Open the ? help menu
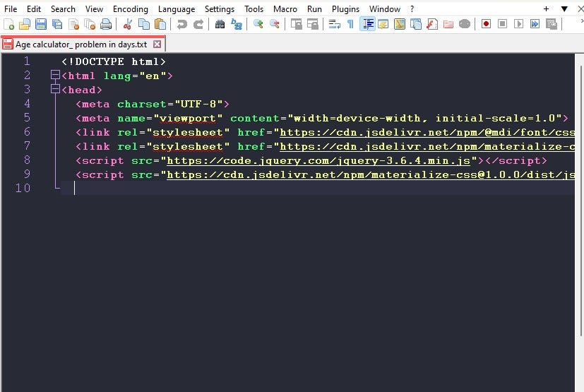This screenshot has height=392, width=584. 412,9
